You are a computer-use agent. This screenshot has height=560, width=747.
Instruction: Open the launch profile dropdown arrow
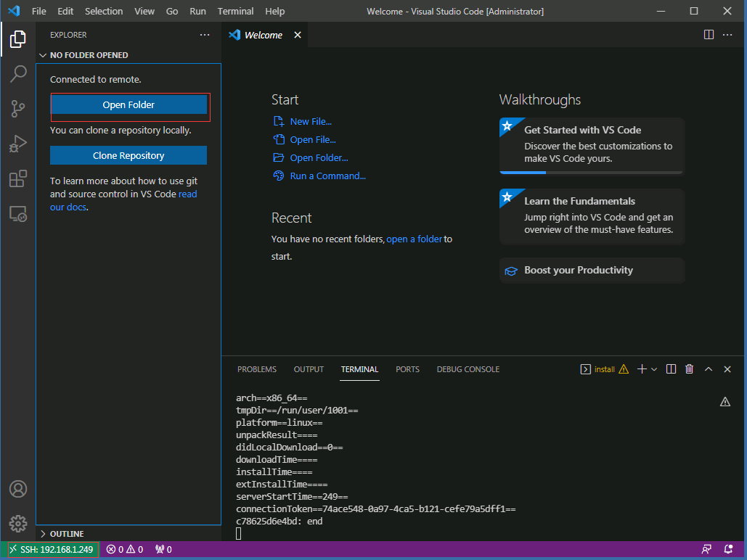pos(654,369)
